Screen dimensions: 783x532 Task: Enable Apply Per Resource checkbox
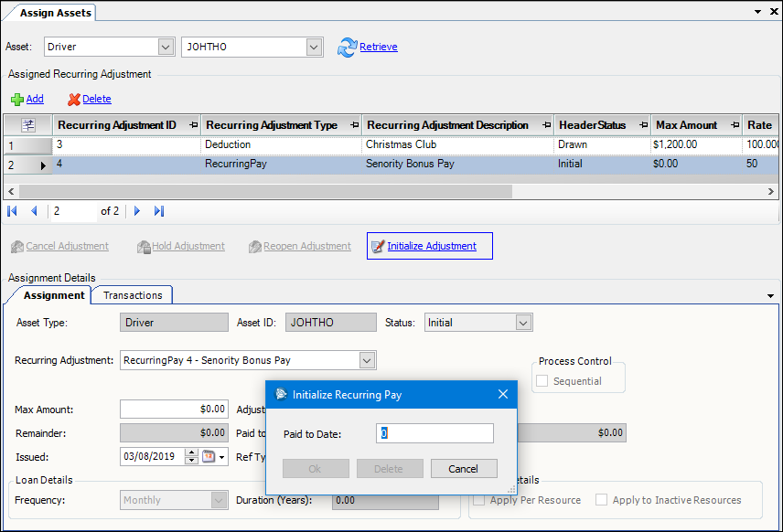479,500
